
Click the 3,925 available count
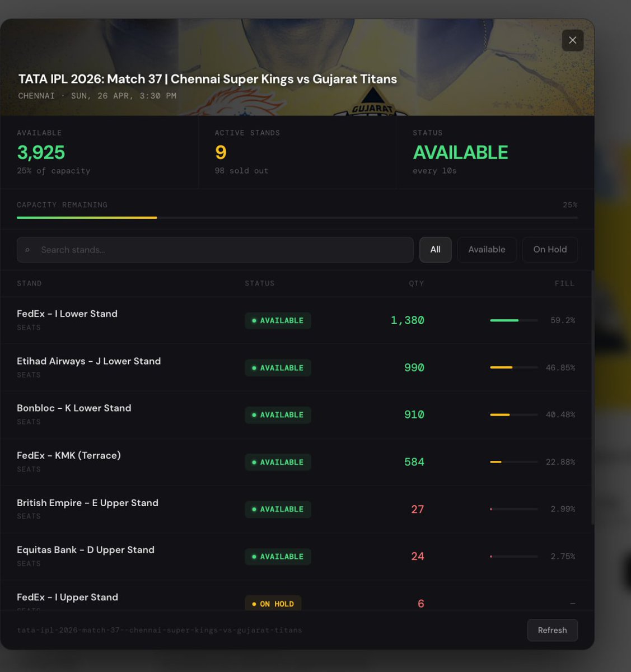41,152
